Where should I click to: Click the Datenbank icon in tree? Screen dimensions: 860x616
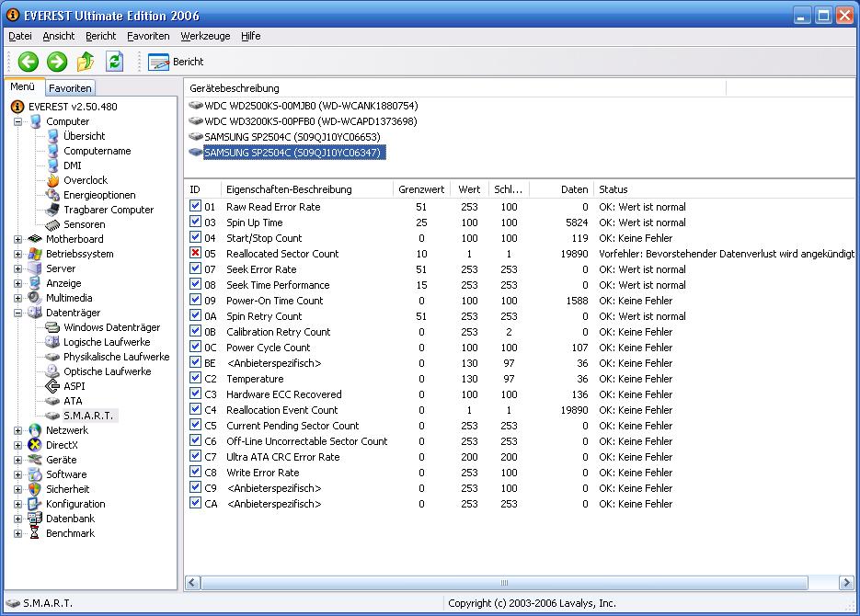[35, 519]
